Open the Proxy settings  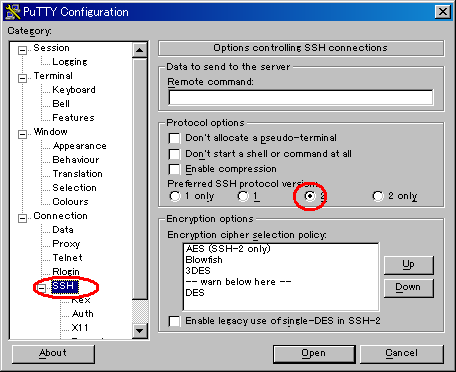pos(66,244)
